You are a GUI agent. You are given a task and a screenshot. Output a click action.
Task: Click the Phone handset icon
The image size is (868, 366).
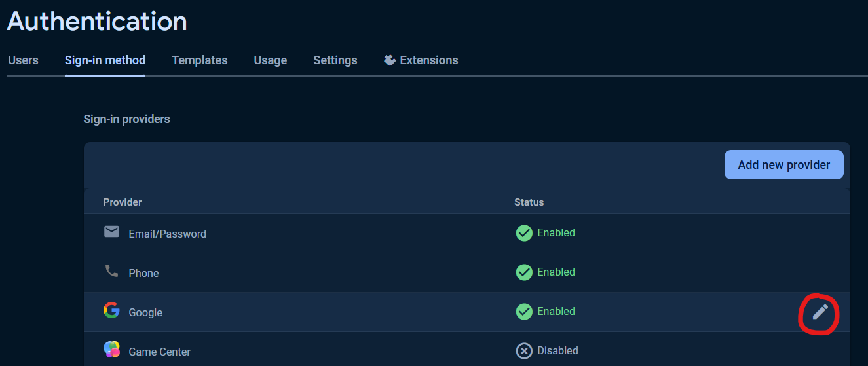(x=111, y=271)
